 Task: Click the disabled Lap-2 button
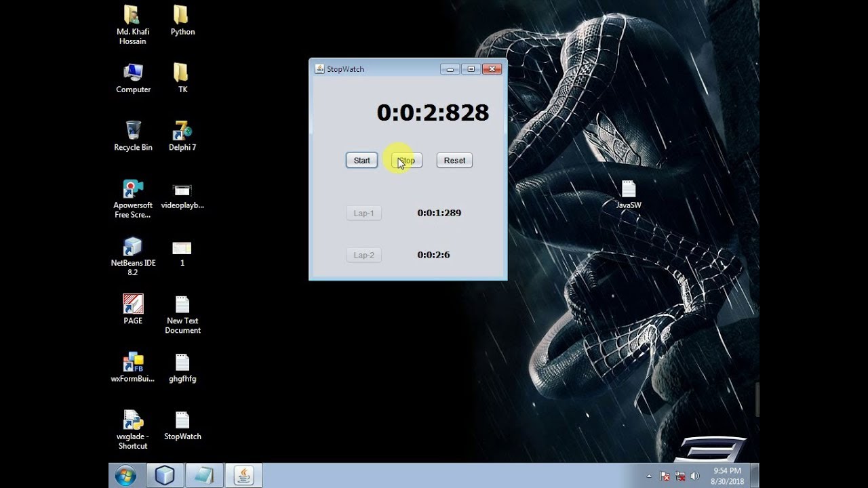[x=363, y=256]
